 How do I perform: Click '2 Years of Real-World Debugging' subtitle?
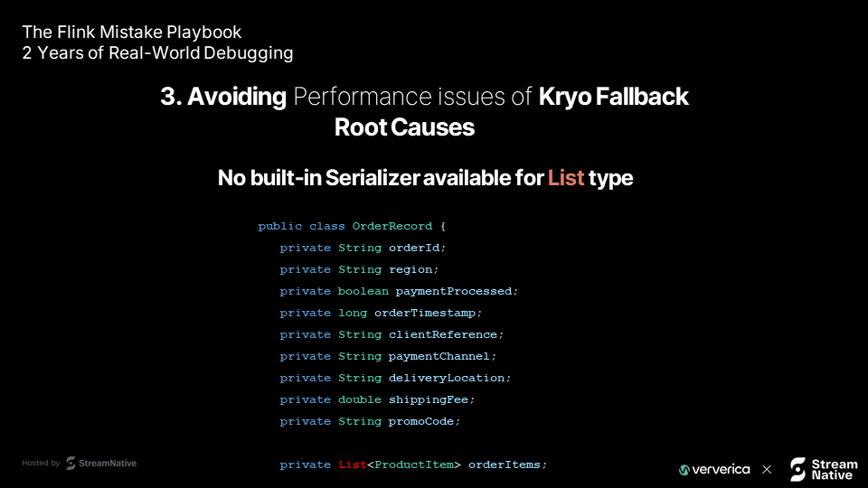coord(157,53)
